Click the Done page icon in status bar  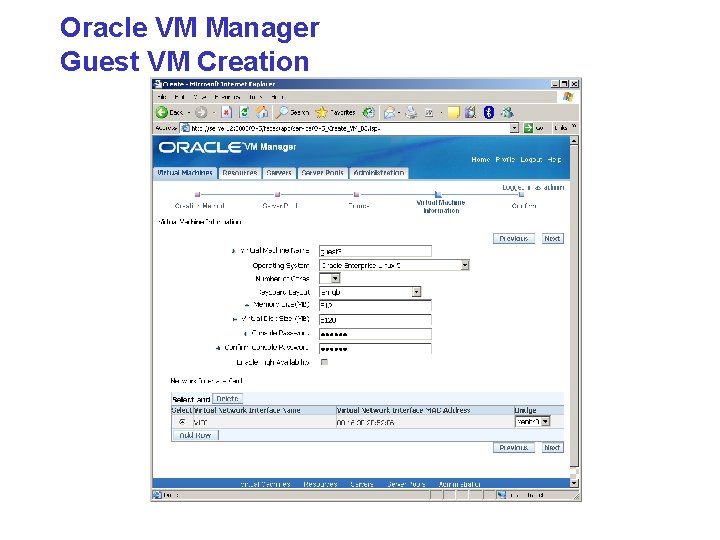tap(157, 495)
